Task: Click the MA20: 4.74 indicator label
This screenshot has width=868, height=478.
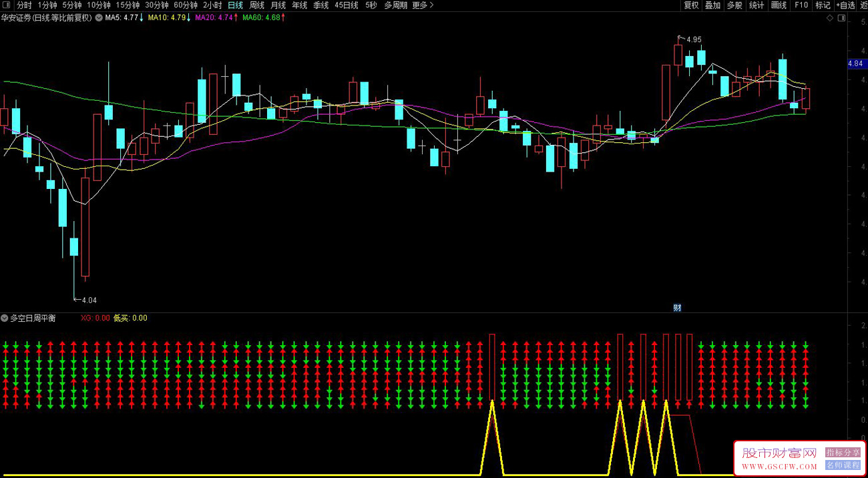Action: point(217,18)
